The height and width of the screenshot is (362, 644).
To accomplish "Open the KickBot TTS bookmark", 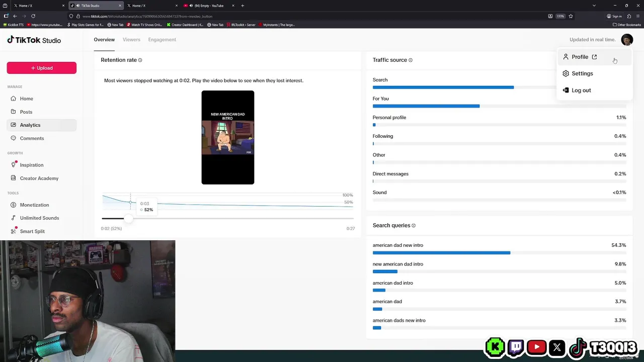I will click(14, 25).
